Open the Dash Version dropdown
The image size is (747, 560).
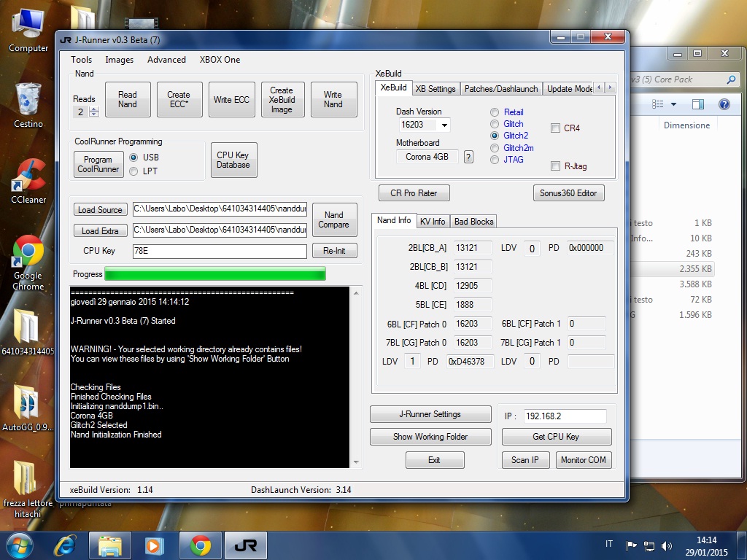pos(444,125)
